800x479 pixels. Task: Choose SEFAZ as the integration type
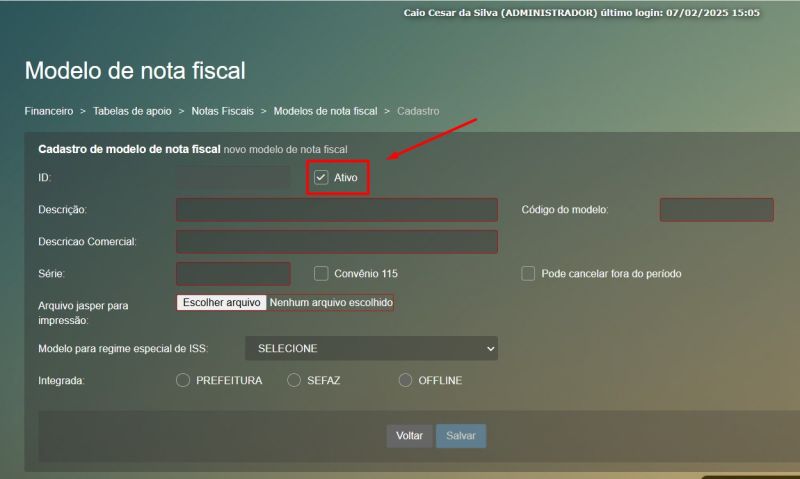(x=294, y=380)
